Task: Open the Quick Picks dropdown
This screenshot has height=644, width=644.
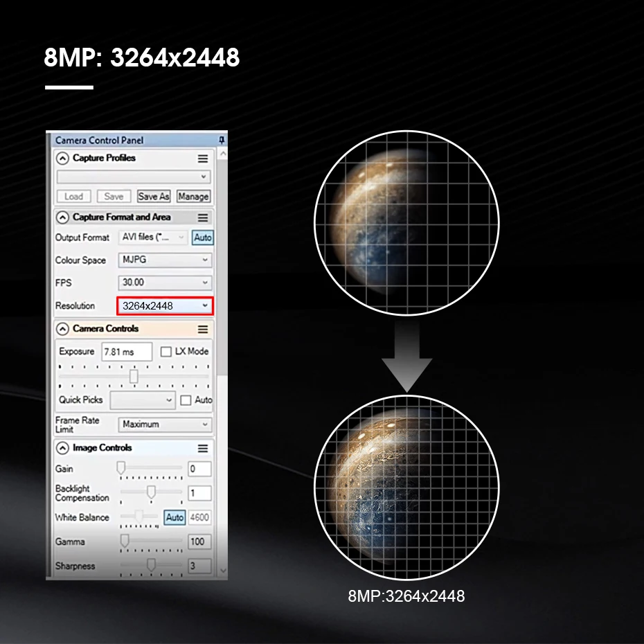Action: point(143,400)
